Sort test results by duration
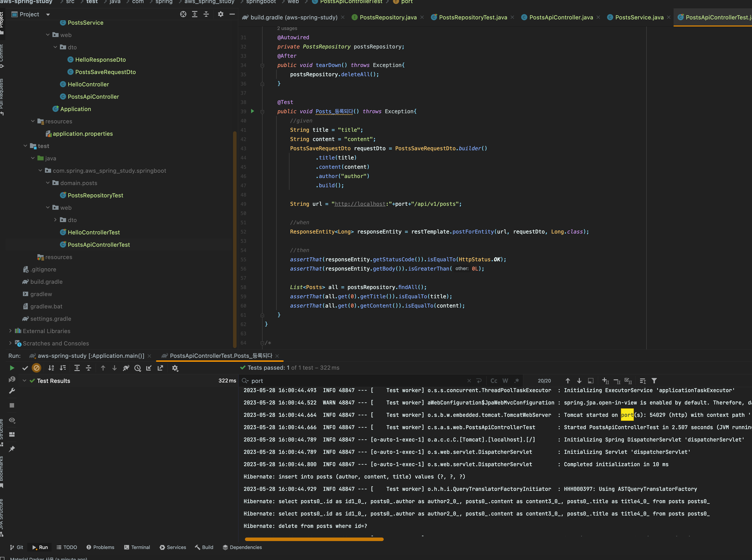The height and width of the screenshot is (560, 752). click(x=63, y=368)
